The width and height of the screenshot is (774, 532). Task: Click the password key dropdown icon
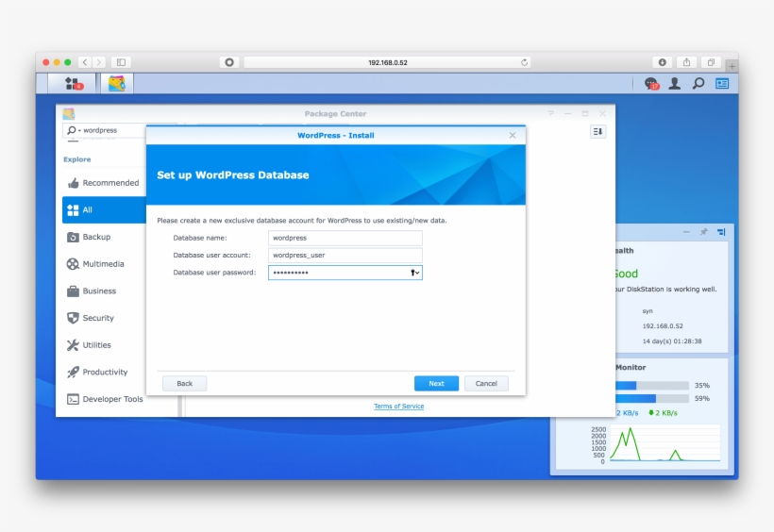[414, 273]
